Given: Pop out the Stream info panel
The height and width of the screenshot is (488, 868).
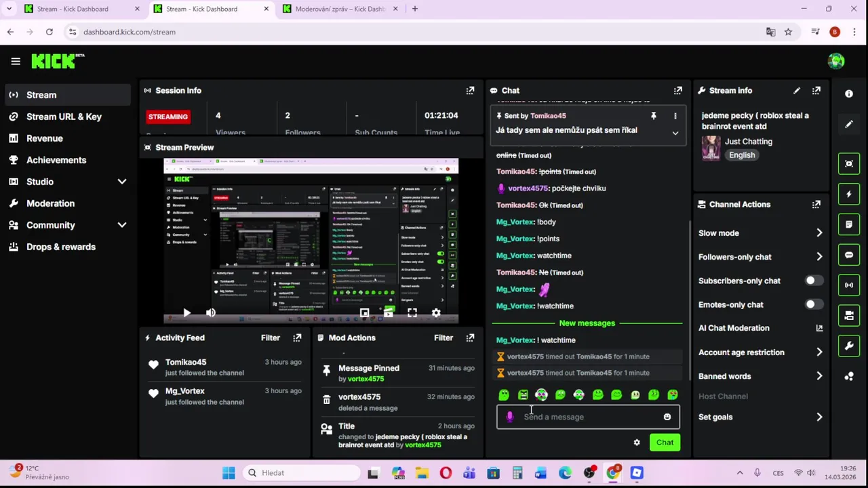Looking at the screenshot, I should coord(816,90).
